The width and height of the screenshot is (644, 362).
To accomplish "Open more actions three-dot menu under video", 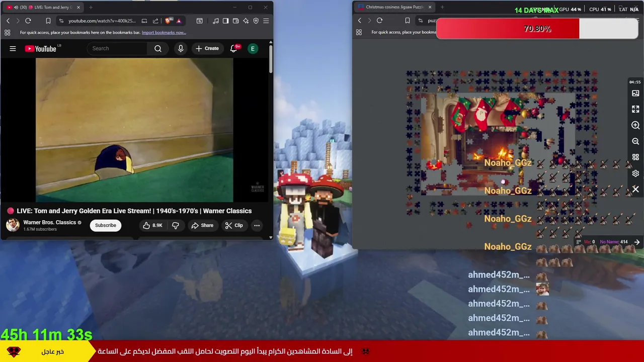I will click(x=257, y=225).
